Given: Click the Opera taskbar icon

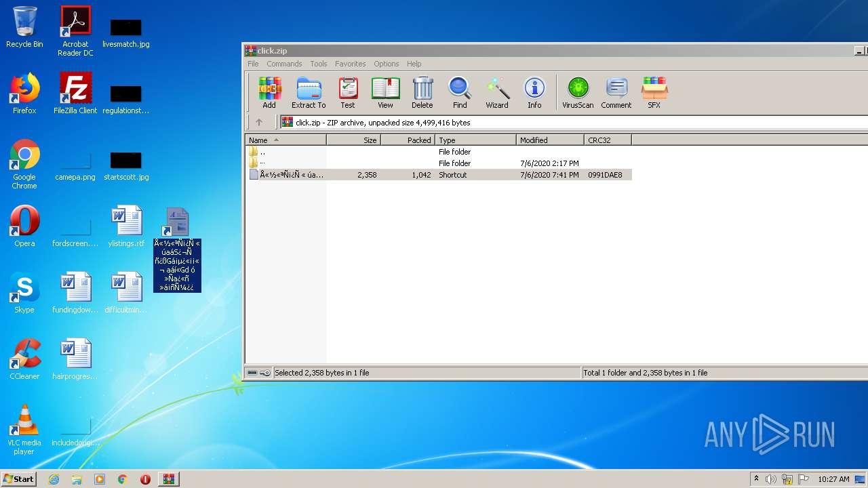Looking at the screenshot, I should click(x=145, y=479).
